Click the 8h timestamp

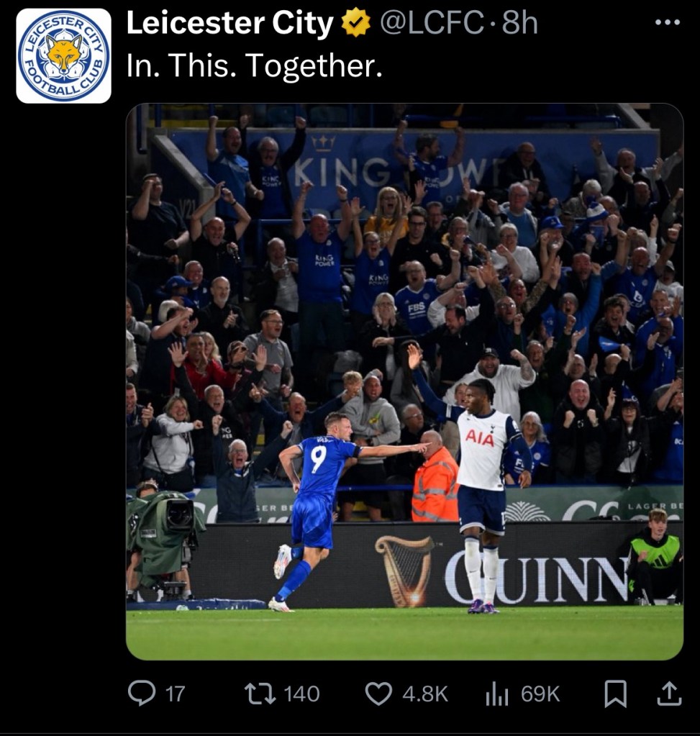point(519,24)
